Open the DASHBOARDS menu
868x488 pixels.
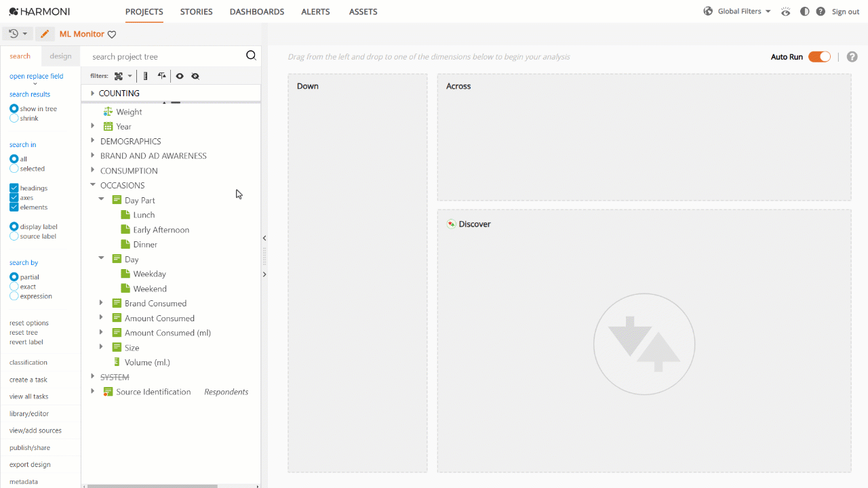(257, 12)
